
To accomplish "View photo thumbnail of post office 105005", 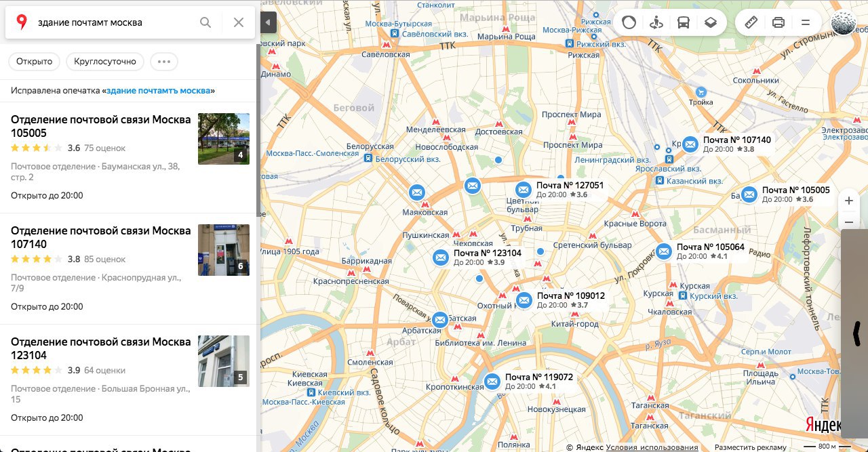I will pos(224,139).
